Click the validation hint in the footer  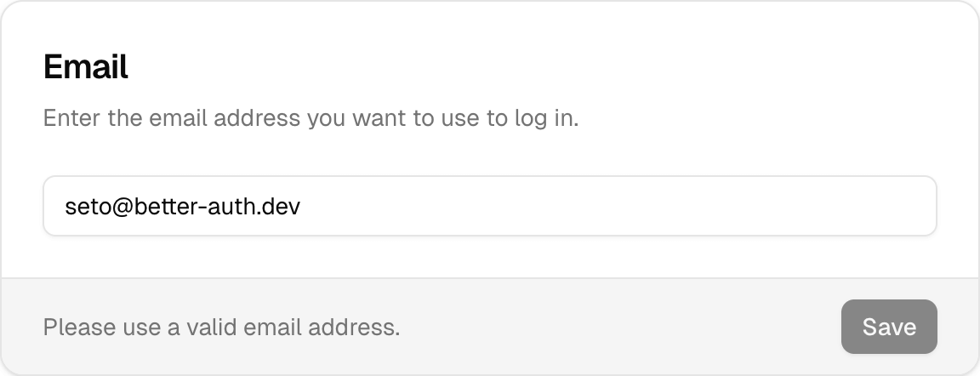click(221, 327)
